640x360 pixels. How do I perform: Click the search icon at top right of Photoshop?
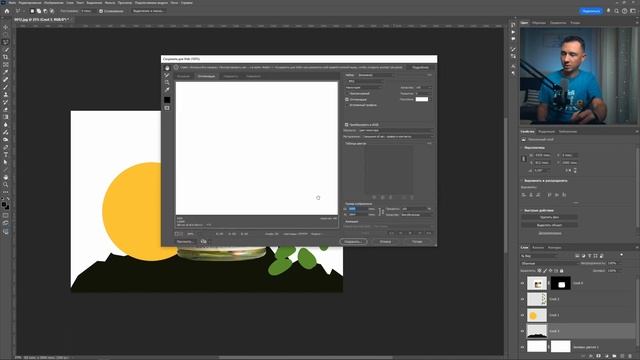[x=616, y=11]
